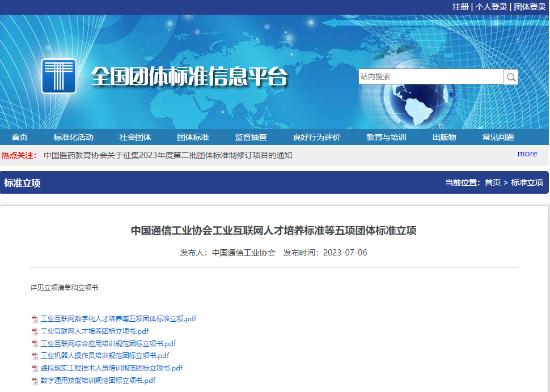Click the search magnifier icon
The width and height of the screenshot is (550, 392).
pos(511,76)
